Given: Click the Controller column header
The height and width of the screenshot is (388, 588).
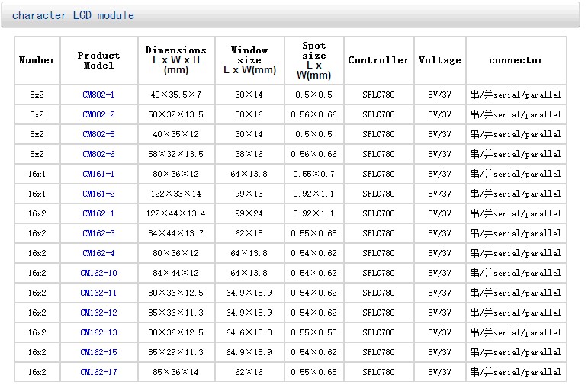Looking at the screenshot, I should tap(378, 60).
